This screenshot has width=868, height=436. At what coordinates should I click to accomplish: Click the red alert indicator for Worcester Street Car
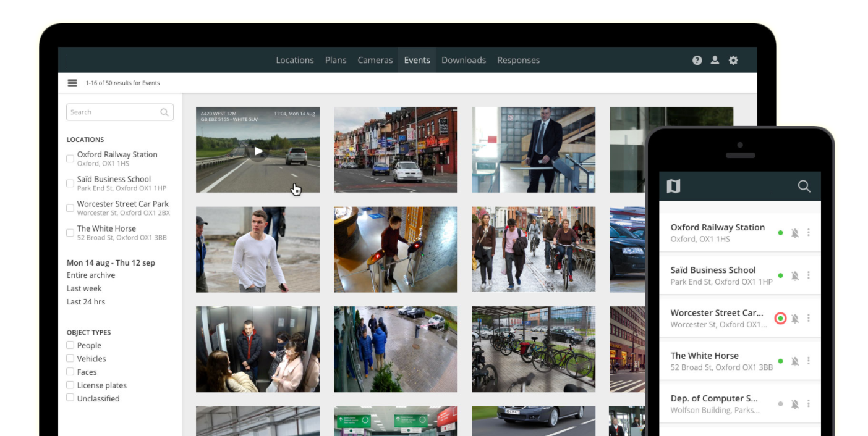[x=780, y=318]
